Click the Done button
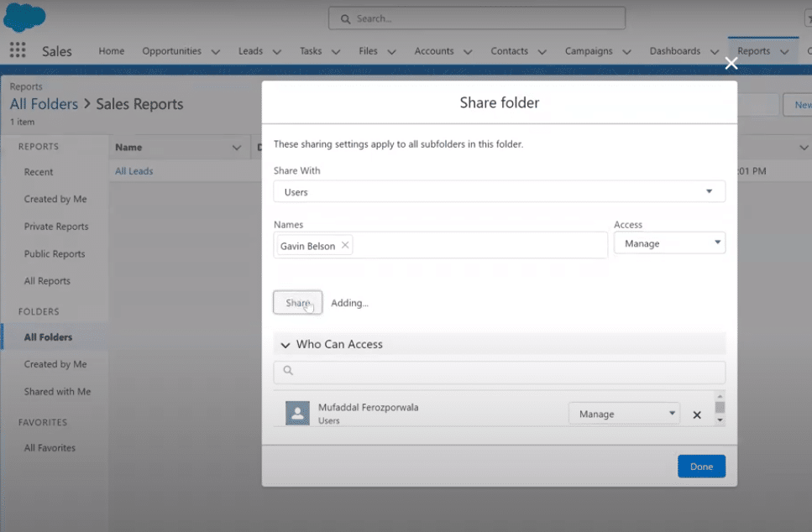 701,467
